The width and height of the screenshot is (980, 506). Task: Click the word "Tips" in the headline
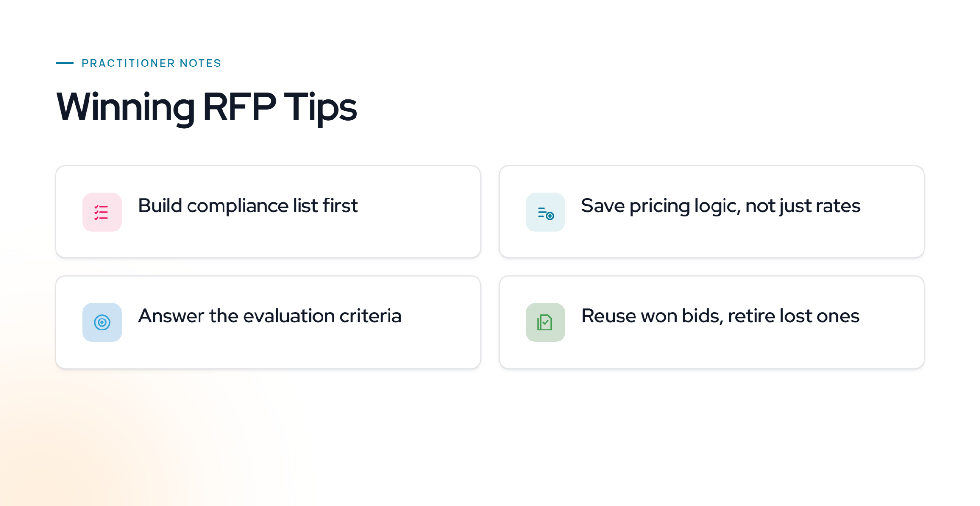(x=320, y=108)
